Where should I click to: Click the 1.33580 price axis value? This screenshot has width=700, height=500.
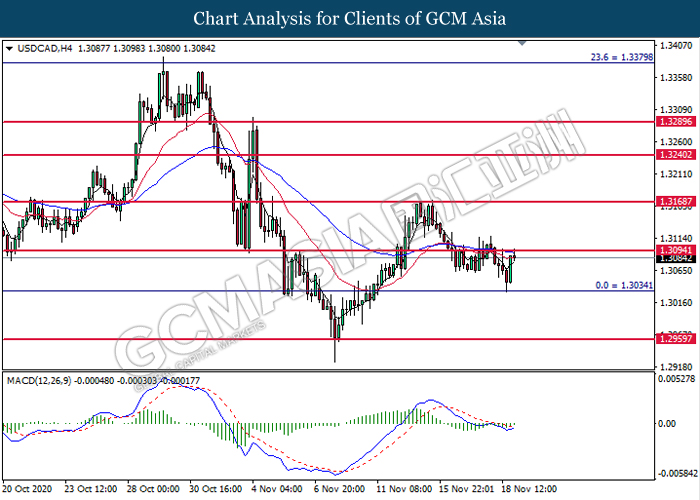click(x=676, y=78)
